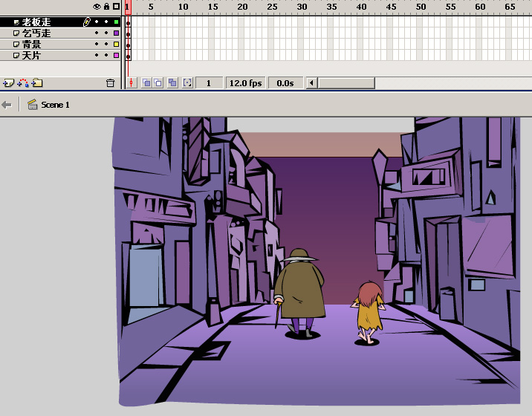Click the Add Motion Guide icon
Image resolution: width=532 pixels, height=416 pixels.
[x=23, y=83]
